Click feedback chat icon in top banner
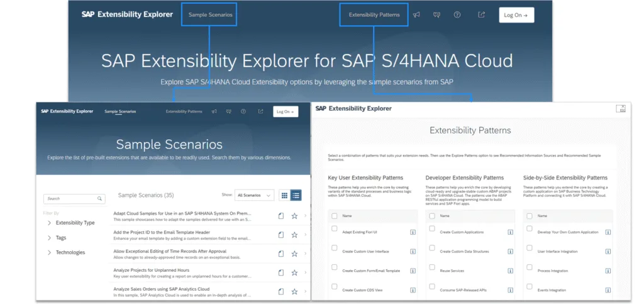Viewport: 644px width, 304px height. 437,14
